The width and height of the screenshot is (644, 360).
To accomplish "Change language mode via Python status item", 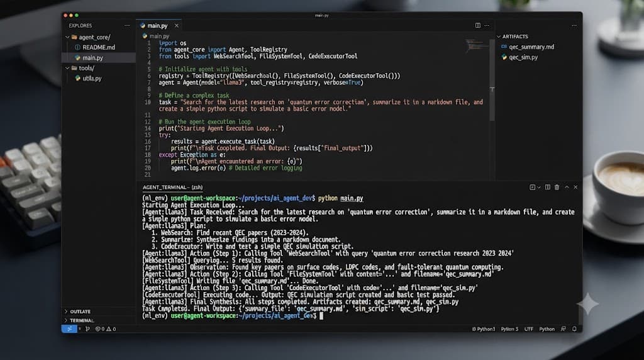I will [547, 329].
